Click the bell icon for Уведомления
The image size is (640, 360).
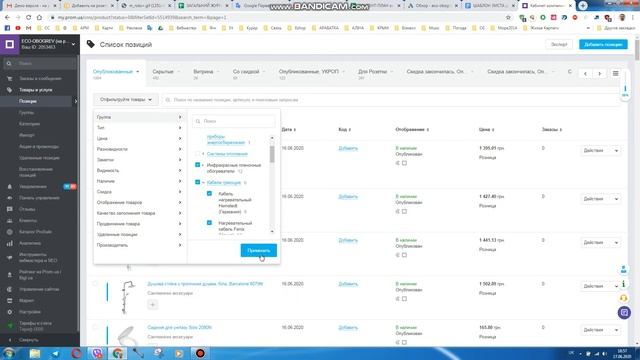(x=9, y=187)
